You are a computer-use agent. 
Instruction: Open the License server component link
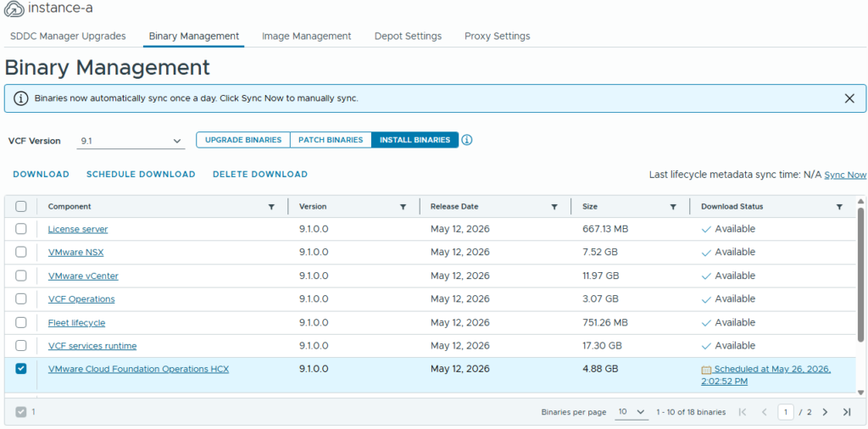[x=78, y=229]
